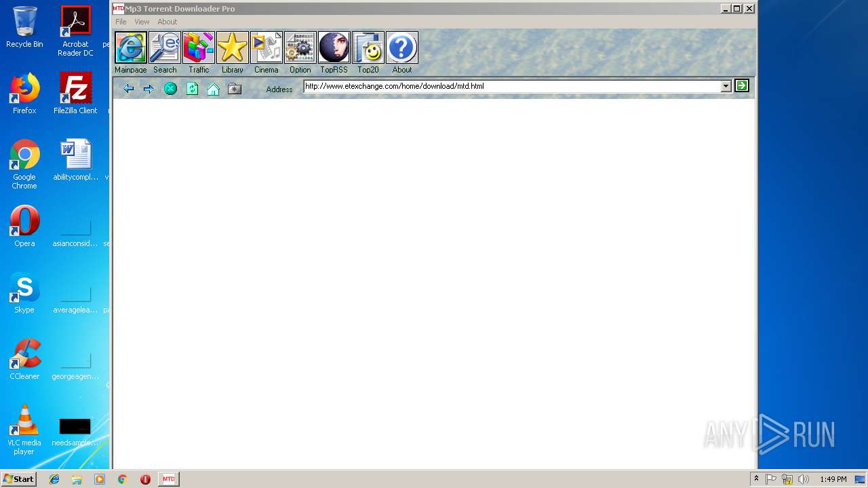Select the Acrobat Reader DC desktop icon
Image resolution: width=868 pixels, height=488 pixels.
pyautogui.click(x=75, y=31)
